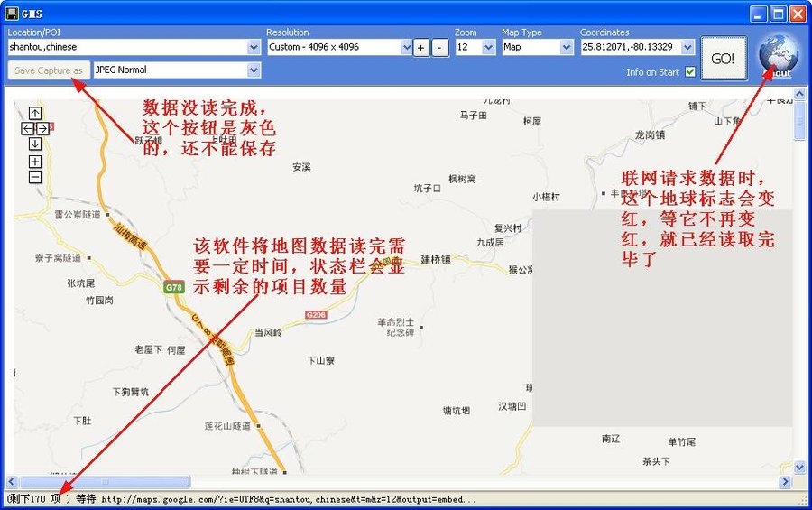812x510 pixels.
Task: Open the JPEG Normal format dropdown
Action: 254,70
